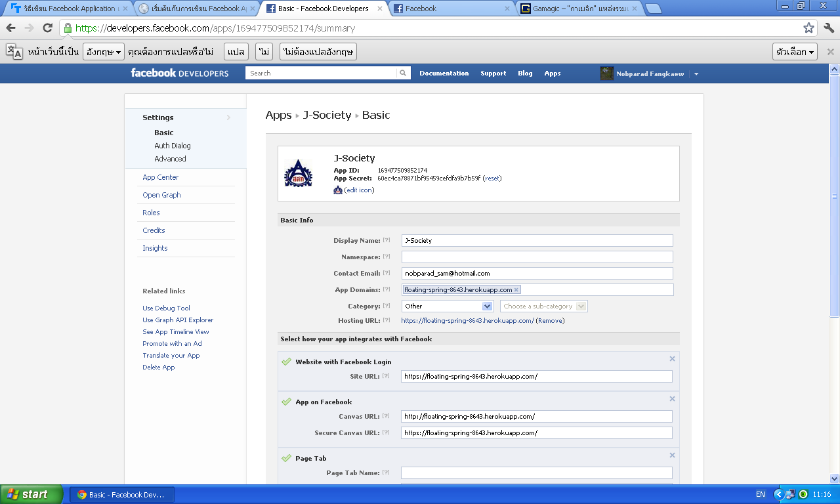The width and height of the screenshot is (840, 504).
Task: Remove Page Tab section
Action: 672,455
